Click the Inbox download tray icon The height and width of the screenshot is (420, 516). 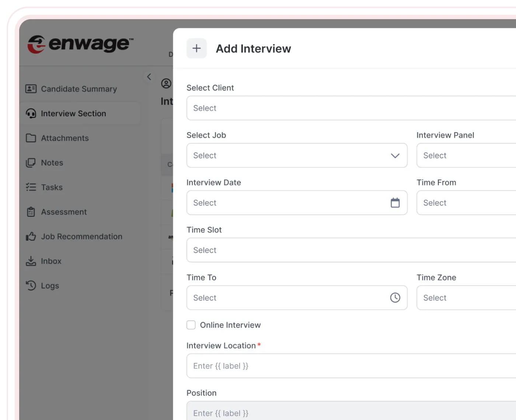31,261
